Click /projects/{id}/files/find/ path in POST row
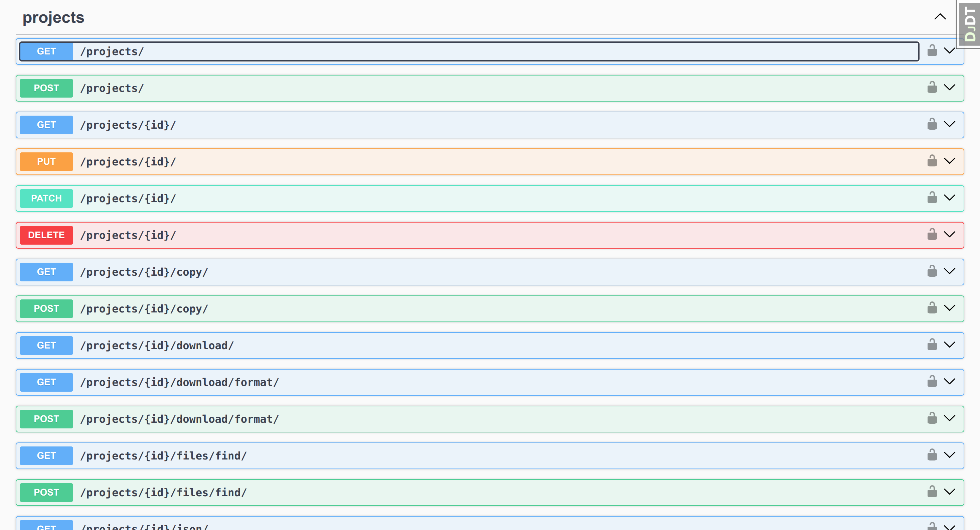 tap(163, 492)
